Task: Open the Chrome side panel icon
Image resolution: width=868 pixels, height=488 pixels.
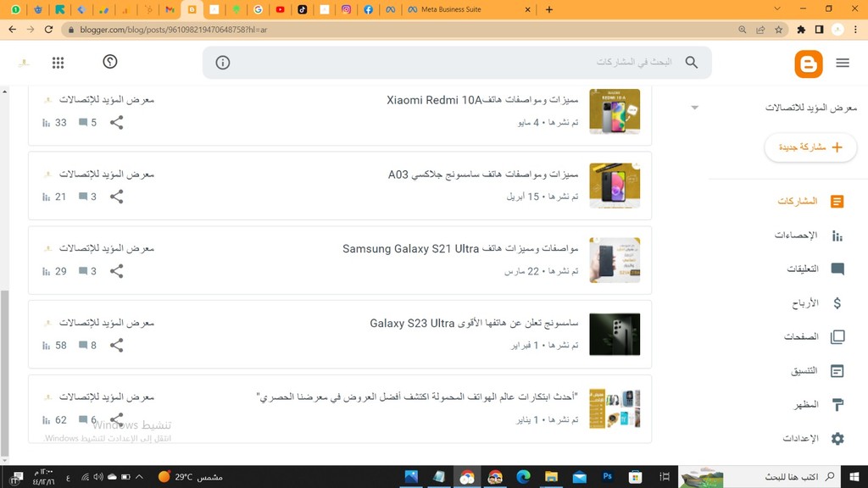Action: 820,30
